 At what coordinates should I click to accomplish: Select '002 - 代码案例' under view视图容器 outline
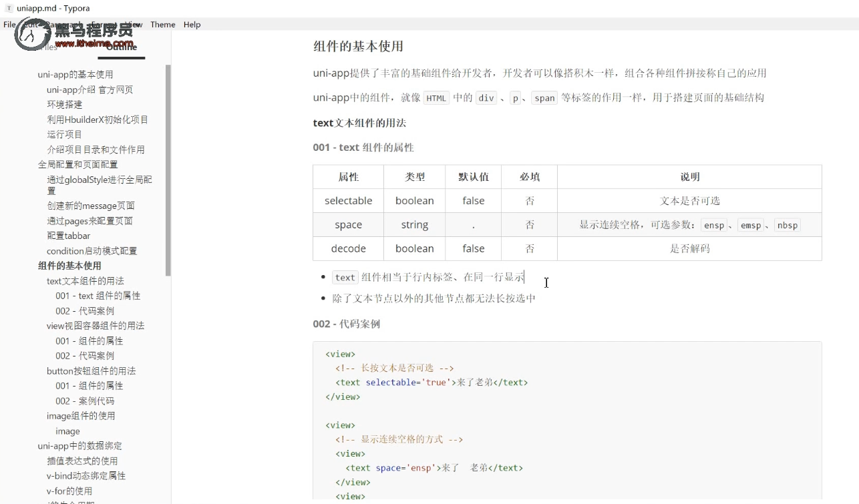point(85,356)
